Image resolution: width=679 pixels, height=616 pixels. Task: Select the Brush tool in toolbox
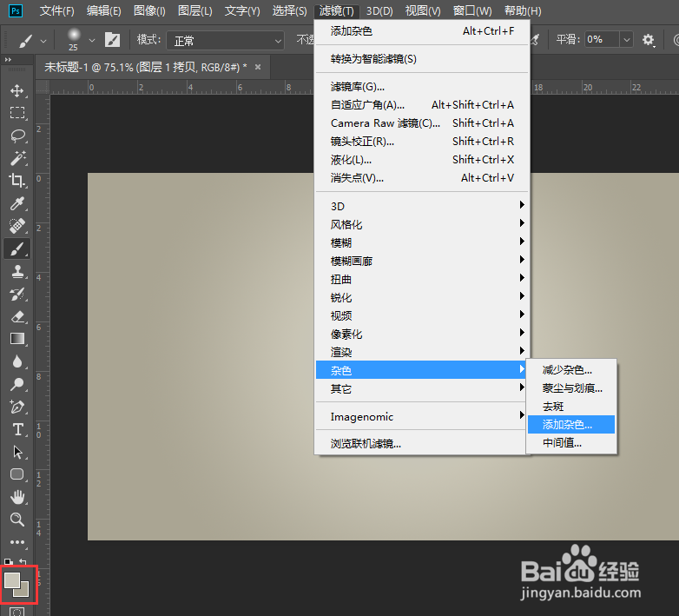[16, 248]
